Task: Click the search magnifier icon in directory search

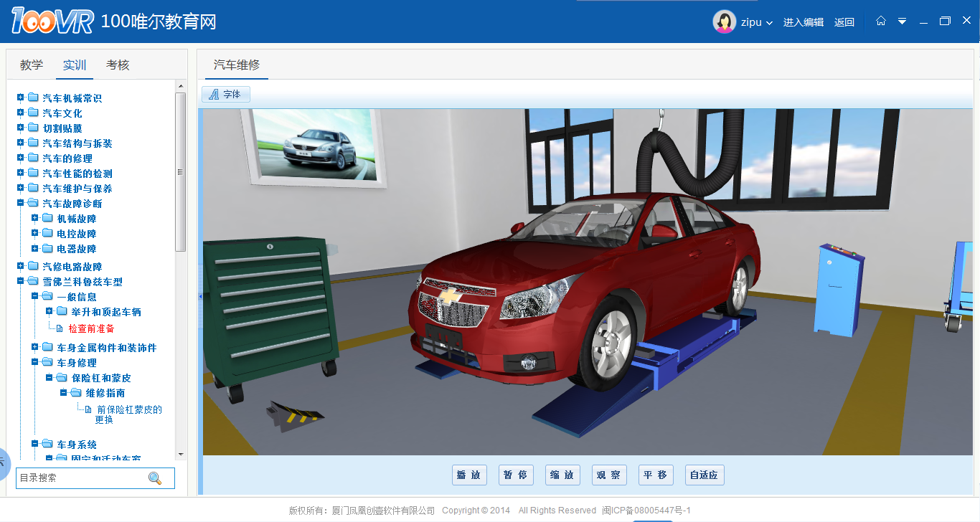Action: click(x=155, y=478)
